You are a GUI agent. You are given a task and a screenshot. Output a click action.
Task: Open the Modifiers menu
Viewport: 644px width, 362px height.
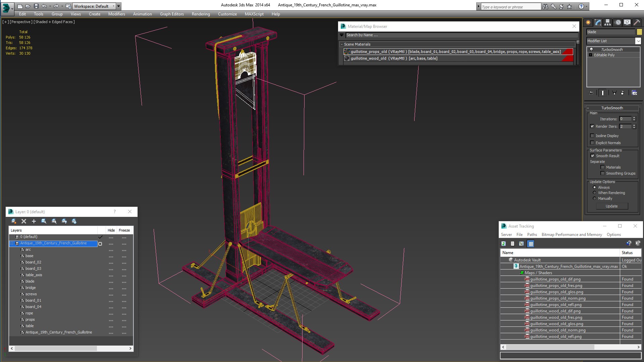(x=116, y=14)
